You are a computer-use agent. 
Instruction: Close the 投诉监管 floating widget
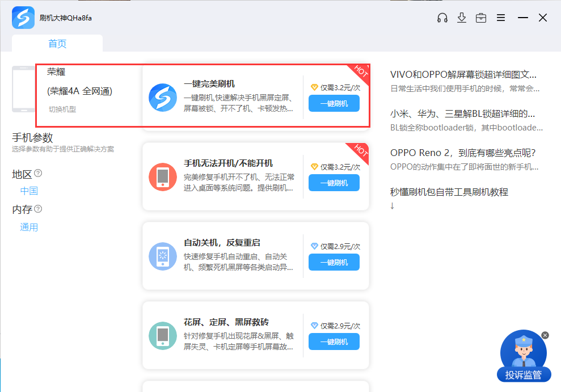click(545, 335)
